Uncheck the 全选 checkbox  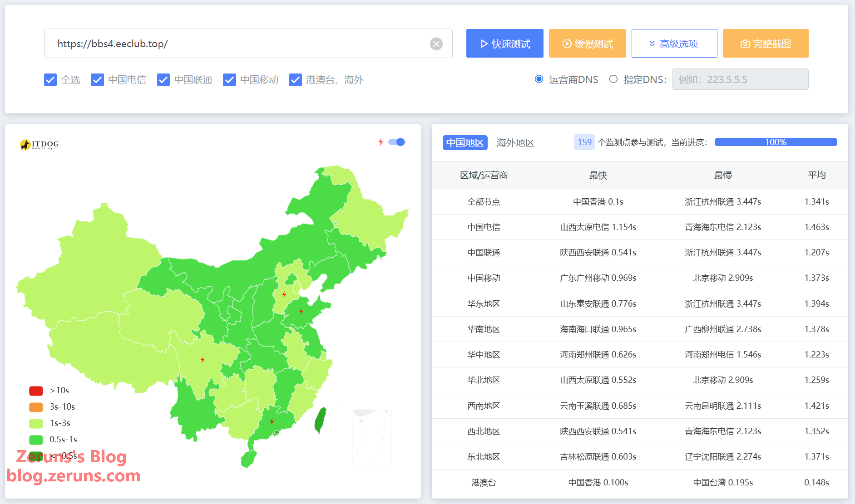pos(50,80)
